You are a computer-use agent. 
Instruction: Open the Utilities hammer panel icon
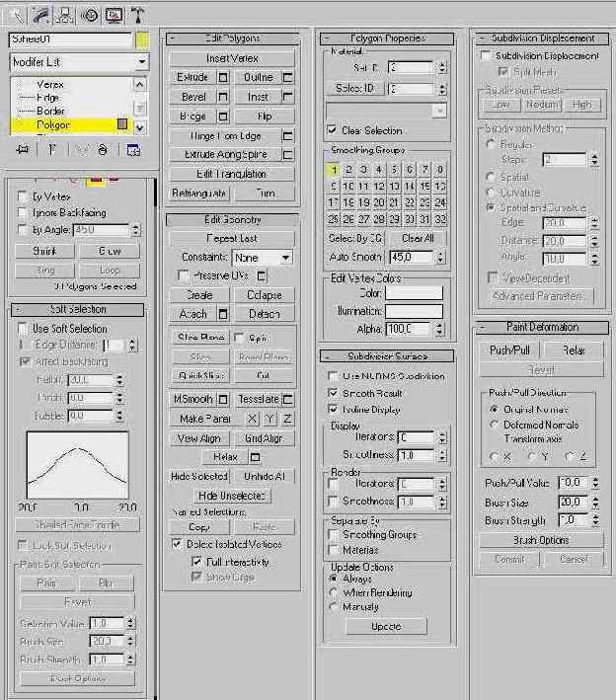(139, 14)
